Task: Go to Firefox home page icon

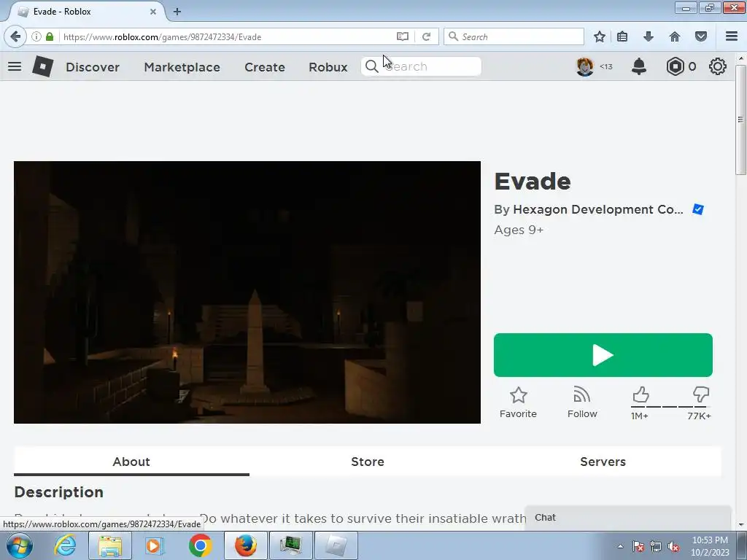Action: 675,36
